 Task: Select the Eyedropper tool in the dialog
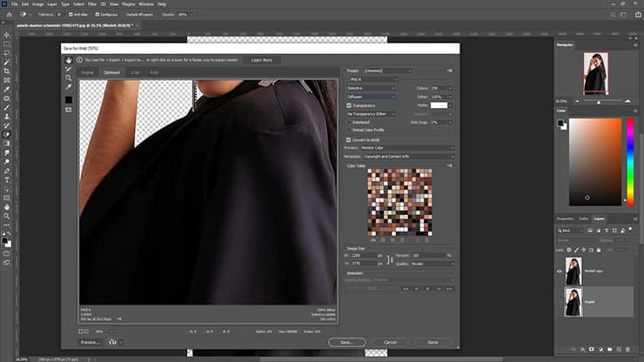point(68,88)
